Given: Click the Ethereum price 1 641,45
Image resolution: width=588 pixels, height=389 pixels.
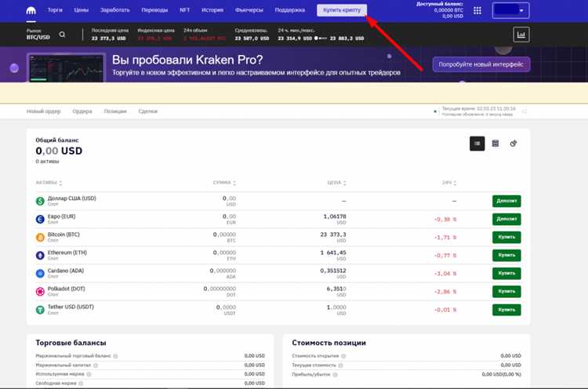Looking at the screenshot, I should (x=333, y=253).
